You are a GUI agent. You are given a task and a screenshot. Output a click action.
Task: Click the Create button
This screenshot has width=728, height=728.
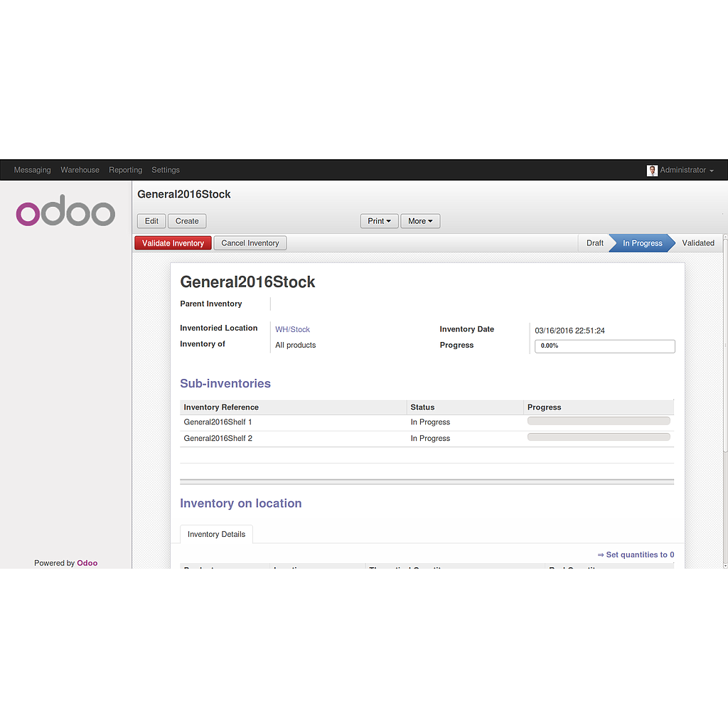tap(187, 221)
